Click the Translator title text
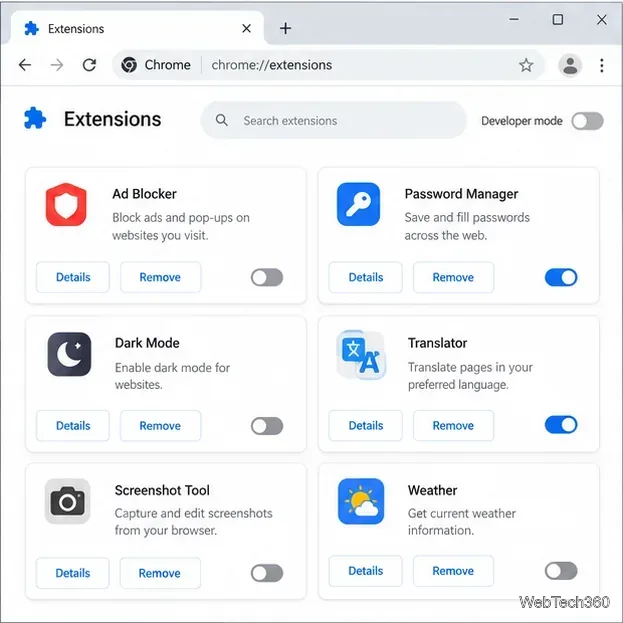Viewport: 623px width, 623px height. [437, 343]
